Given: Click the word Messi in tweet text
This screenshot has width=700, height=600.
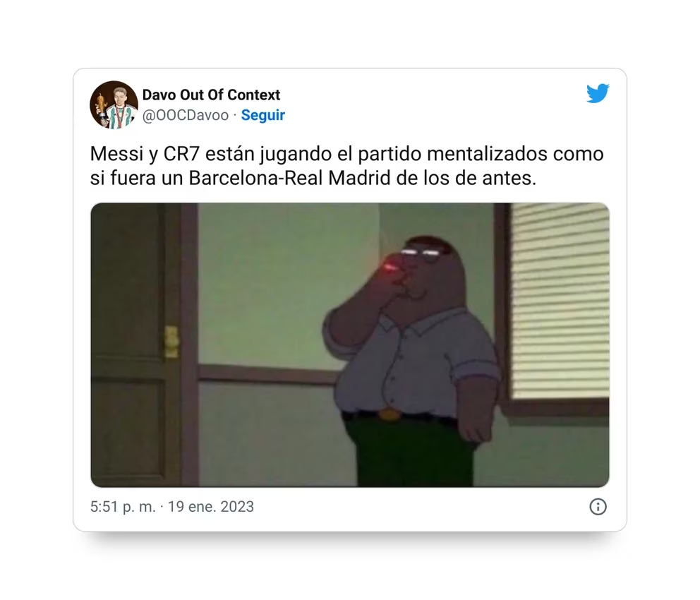Looking at the screenshot, I should coord(117,154).
